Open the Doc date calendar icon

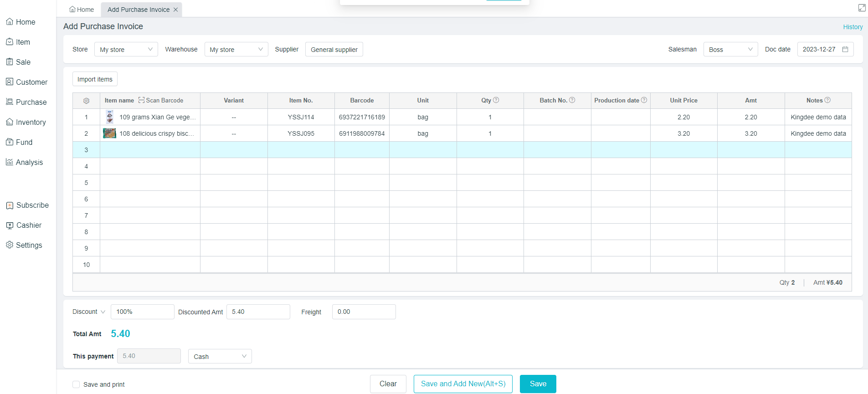845,49
